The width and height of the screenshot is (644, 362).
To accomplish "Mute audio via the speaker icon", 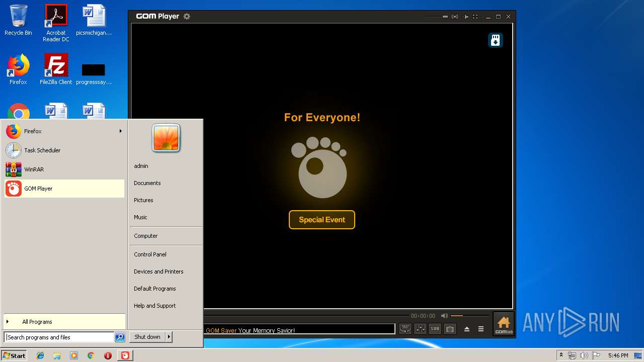I will (444, 316).
